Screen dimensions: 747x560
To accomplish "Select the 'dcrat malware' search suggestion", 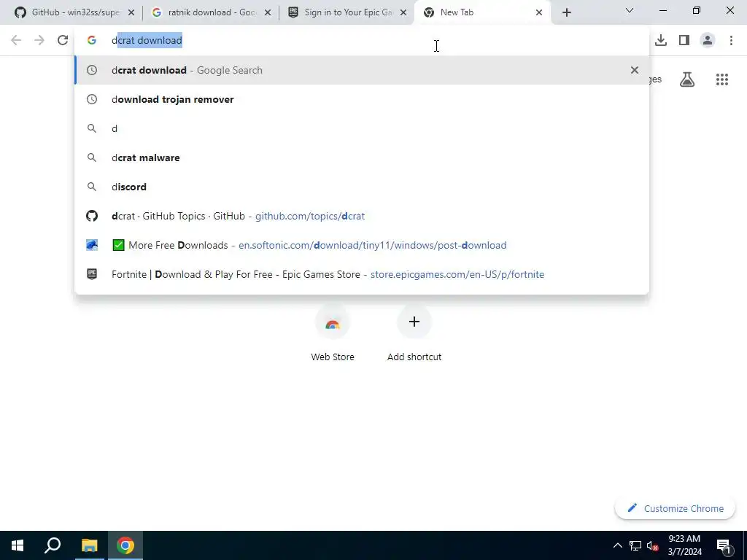I will (362, 157).
